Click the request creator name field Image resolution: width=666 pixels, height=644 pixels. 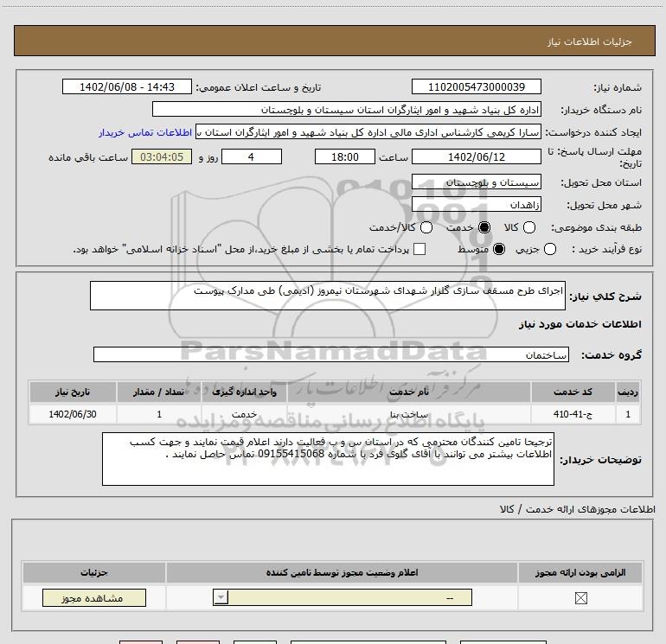[368, 132]
